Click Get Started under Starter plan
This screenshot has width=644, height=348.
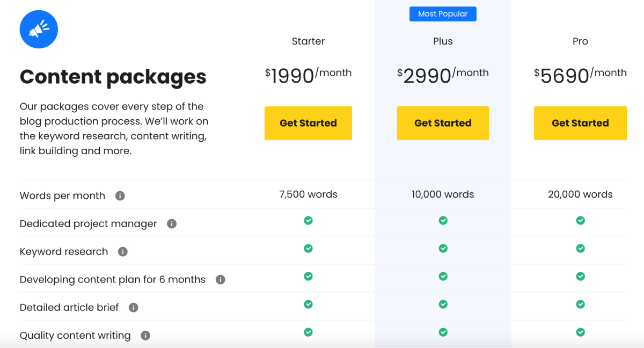(308, 123)
